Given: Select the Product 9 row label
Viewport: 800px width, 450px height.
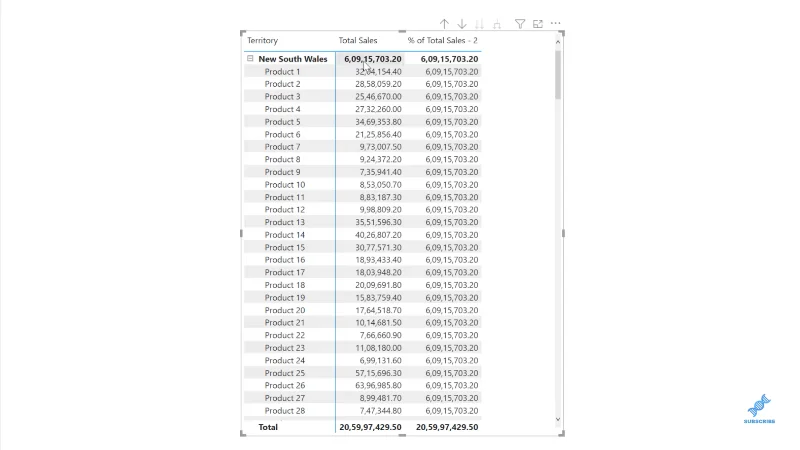Looking at the screenshot, I should 282,172.
